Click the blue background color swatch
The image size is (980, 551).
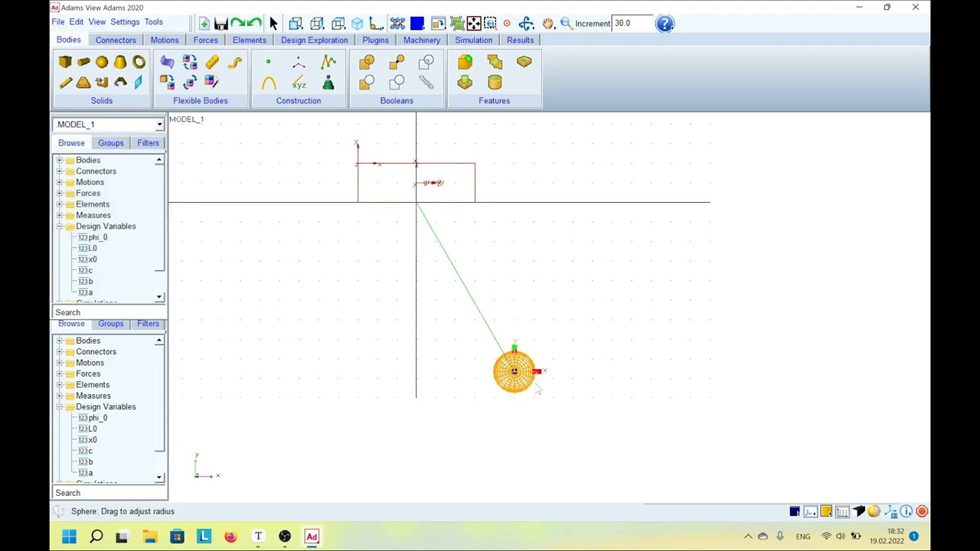[x=417, y=24]
